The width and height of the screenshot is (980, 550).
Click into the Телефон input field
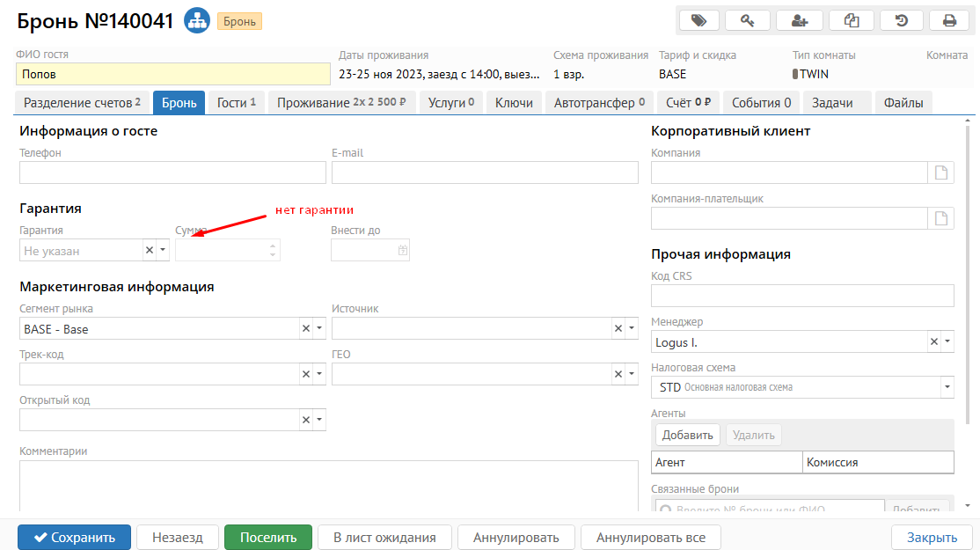[x=172, y=172]
